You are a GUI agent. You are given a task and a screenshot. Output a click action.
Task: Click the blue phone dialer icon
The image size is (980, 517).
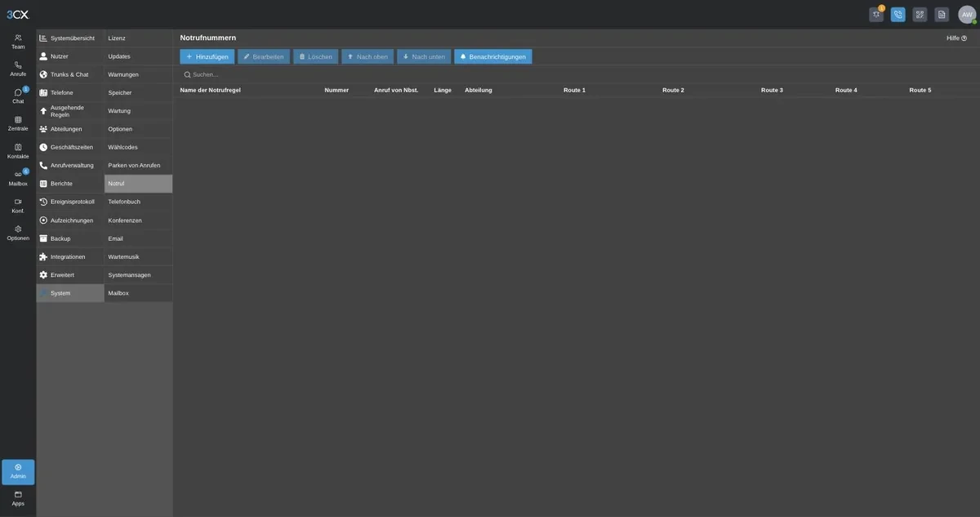pos(898,14)
